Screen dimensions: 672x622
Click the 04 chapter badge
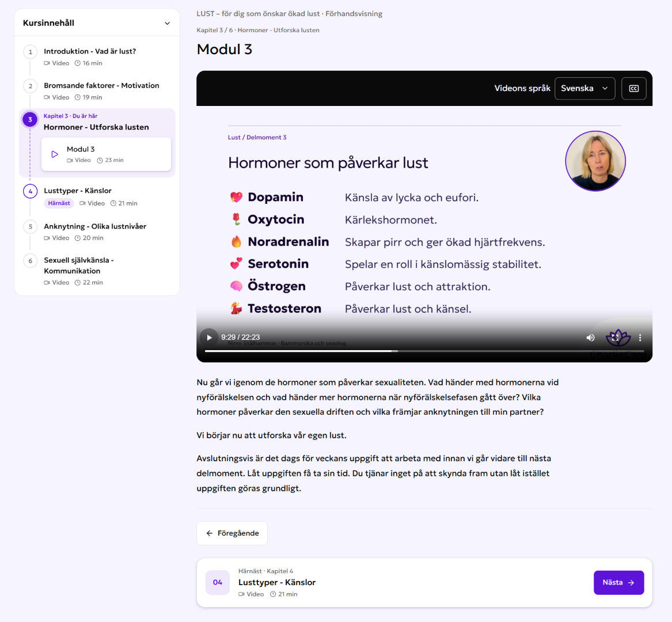tap(218, 583)
